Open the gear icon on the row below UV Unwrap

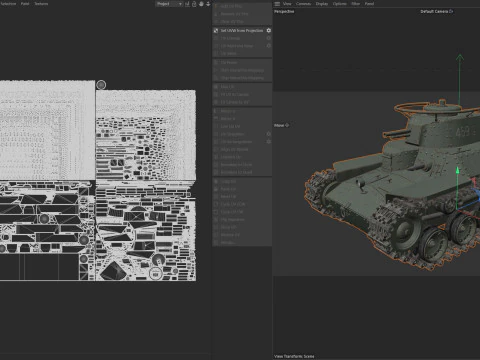pyautogui.click(x=269, y=46)
